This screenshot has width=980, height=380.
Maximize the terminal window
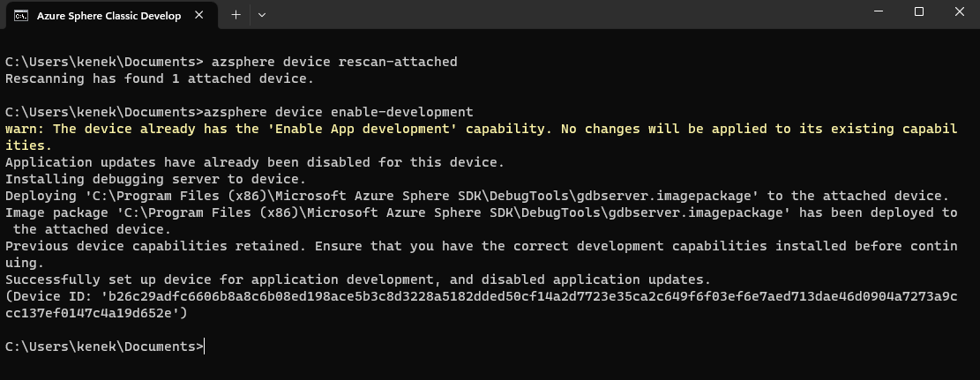coord(919,11)
